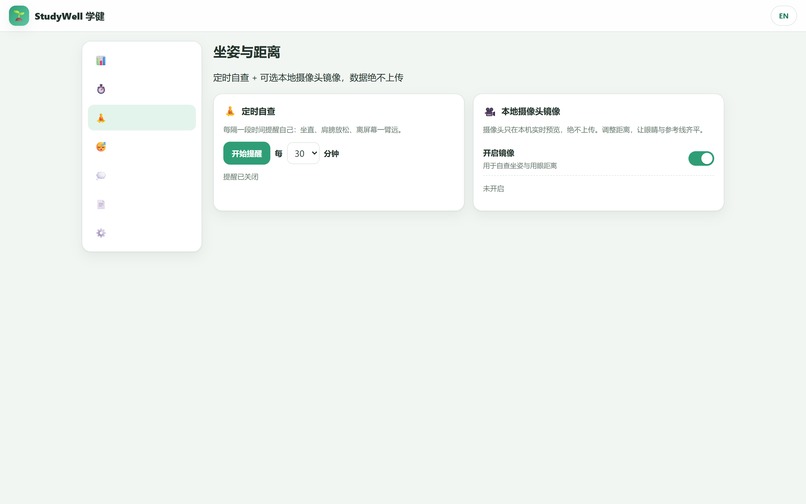Open the sleepy face sidebar icon
Viewport: 806px width, 504px height.
tap(101, 147)
